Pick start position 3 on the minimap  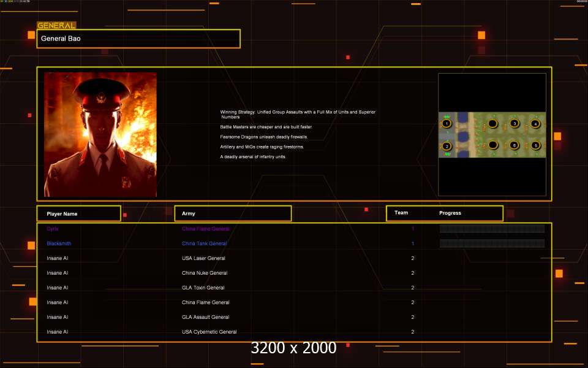[x=514, y=124]
